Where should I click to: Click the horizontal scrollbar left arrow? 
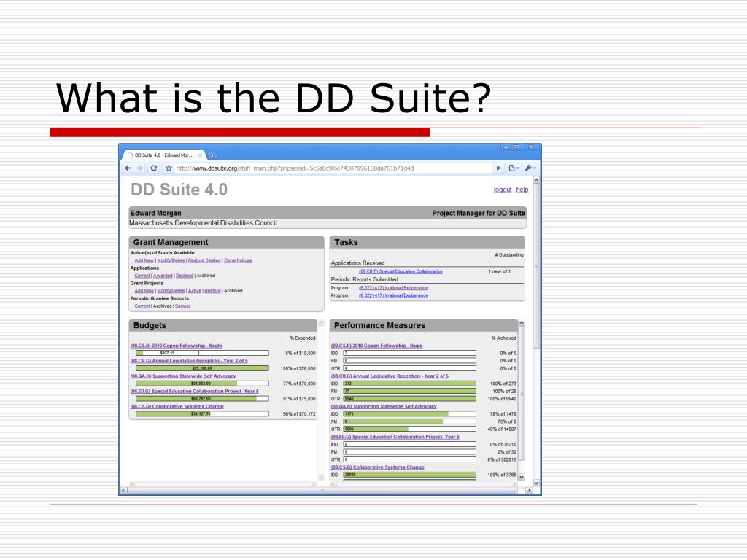pyautogui.click(x=124, y=490)
